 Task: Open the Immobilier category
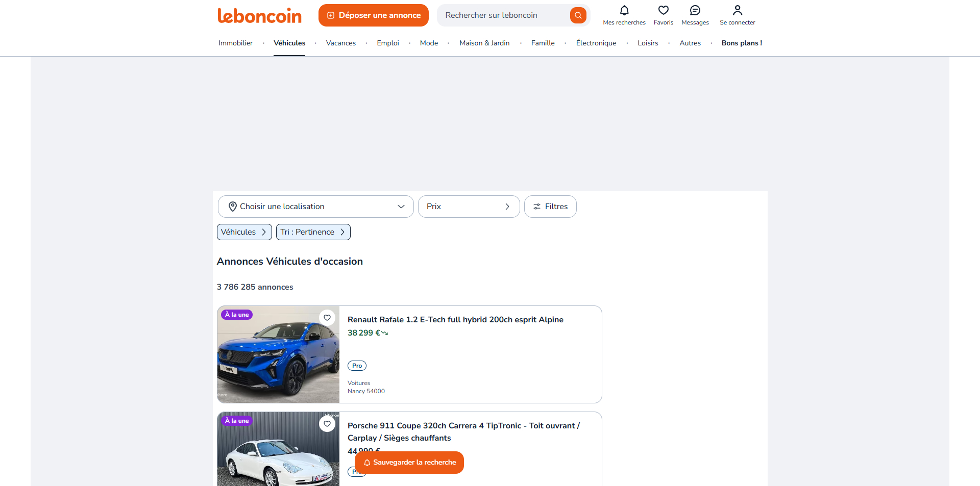pyautogui.click(x=235, y=43)
